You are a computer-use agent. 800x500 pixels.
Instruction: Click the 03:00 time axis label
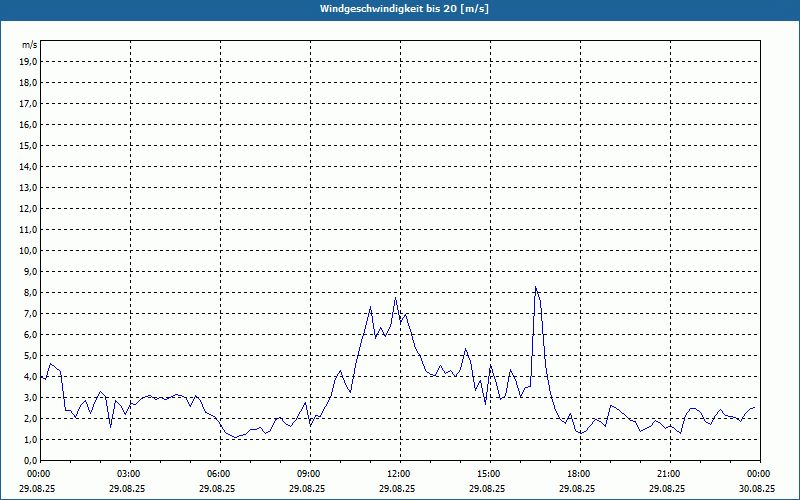tap(128, 474)
